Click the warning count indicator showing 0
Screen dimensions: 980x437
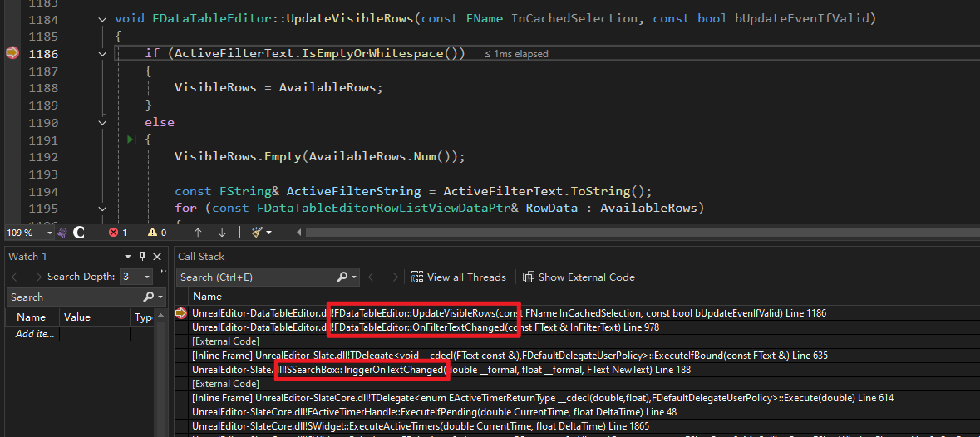pyautogui.click(x=157, y=233)
